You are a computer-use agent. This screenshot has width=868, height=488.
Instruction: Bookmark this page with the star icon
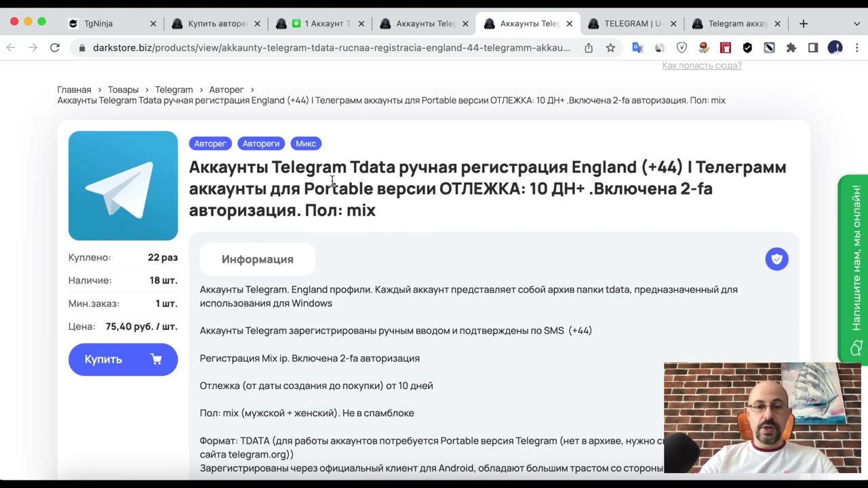click(x=610, y=47)
